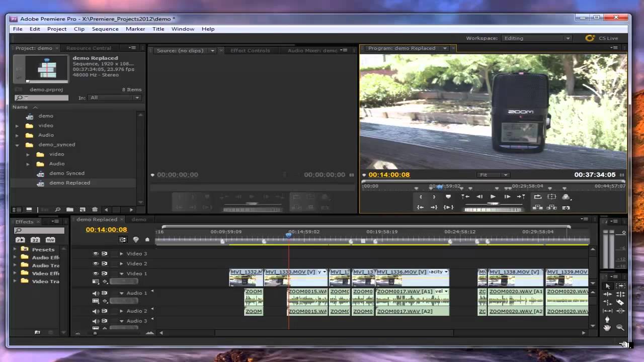Switch to the demo timeline tab
Screen dimensions: 644x362
[x=139, y=219]
